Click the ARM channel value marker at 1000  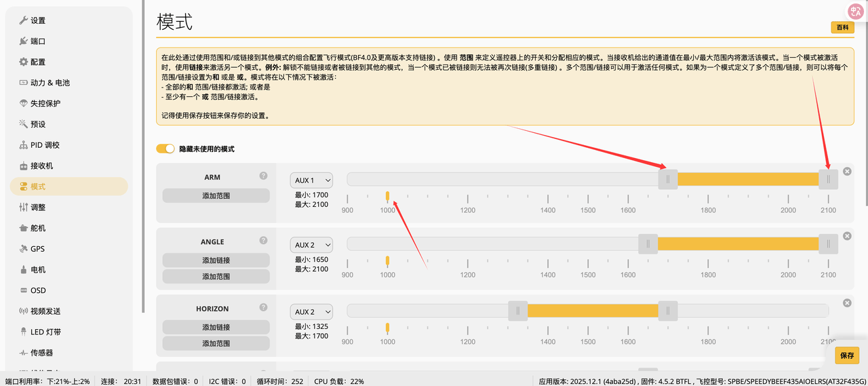pyautogui.click(x=388, y=197)
